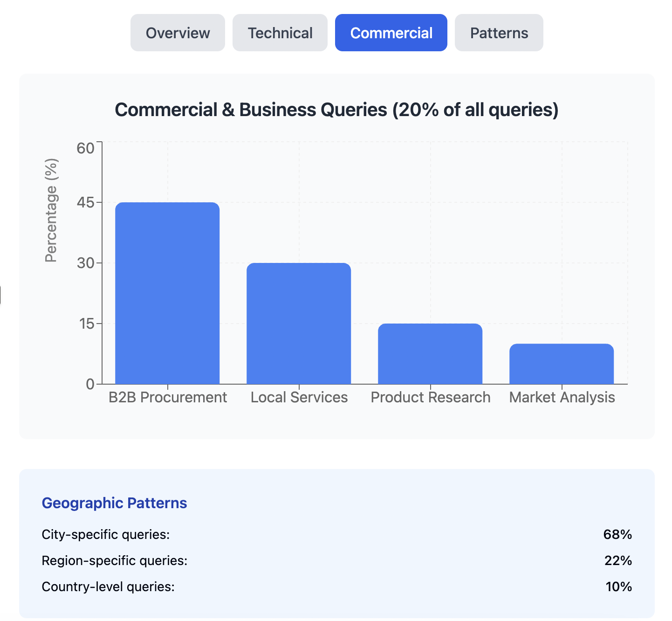Click the 60 tick on y-axis
The width and height of the screenshot is (672, 621).
[86, 148]
